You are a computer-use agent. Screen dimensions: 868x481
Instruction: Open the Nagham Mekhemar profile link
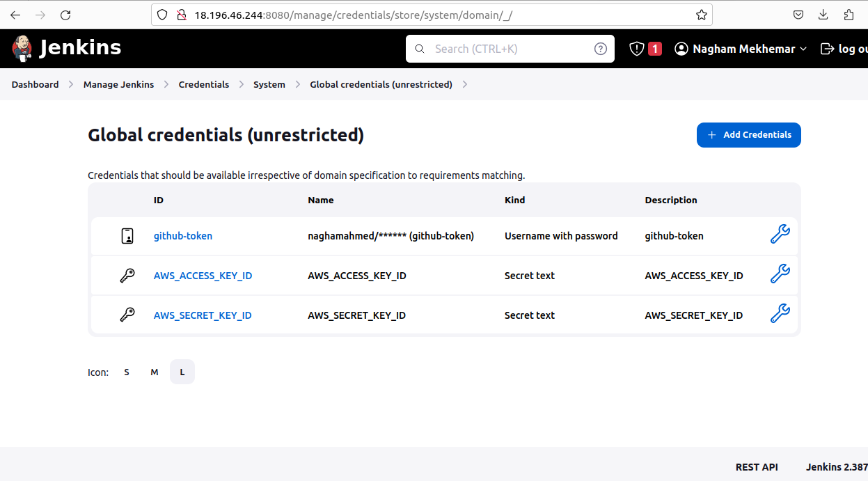744,49
